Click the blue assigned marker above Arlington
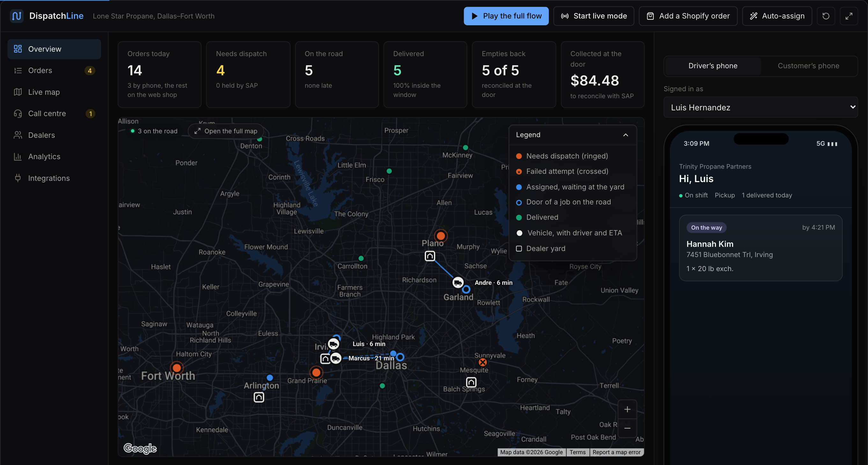Viewport: 868px width, 465px height. [269, 377]
